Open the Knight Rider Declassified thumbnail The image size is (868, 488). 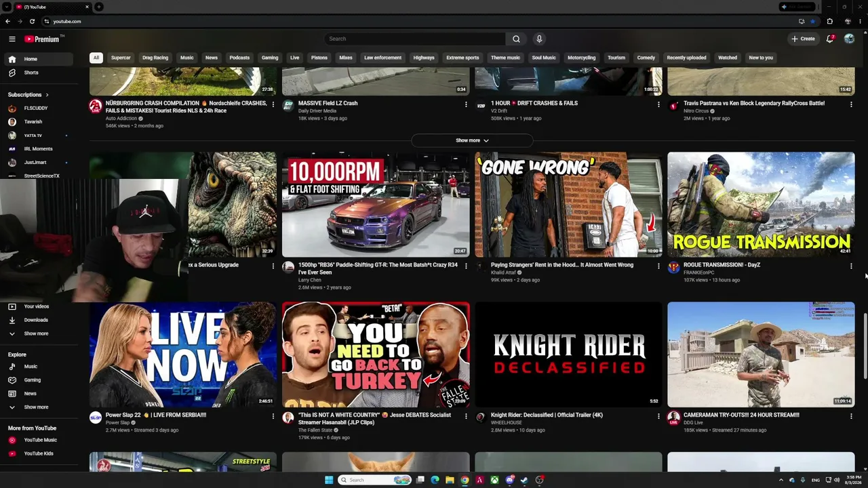tap(568, 354)
